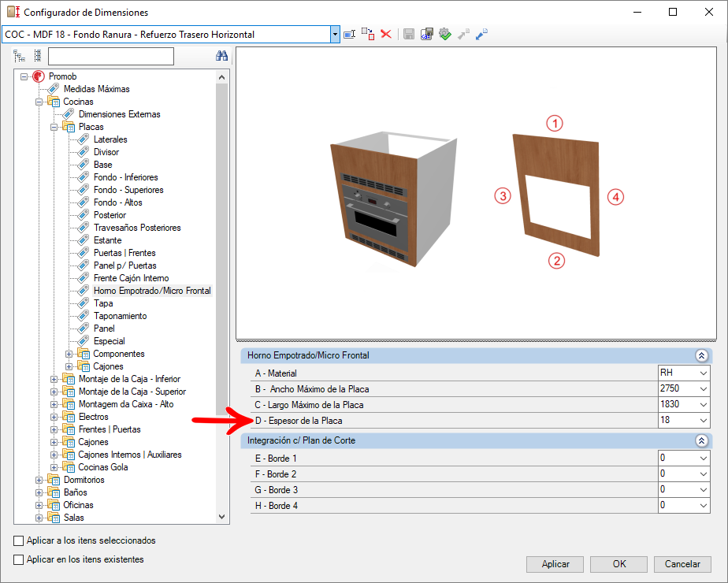Select the Especial item
The image size is (728, 583).
109,340
